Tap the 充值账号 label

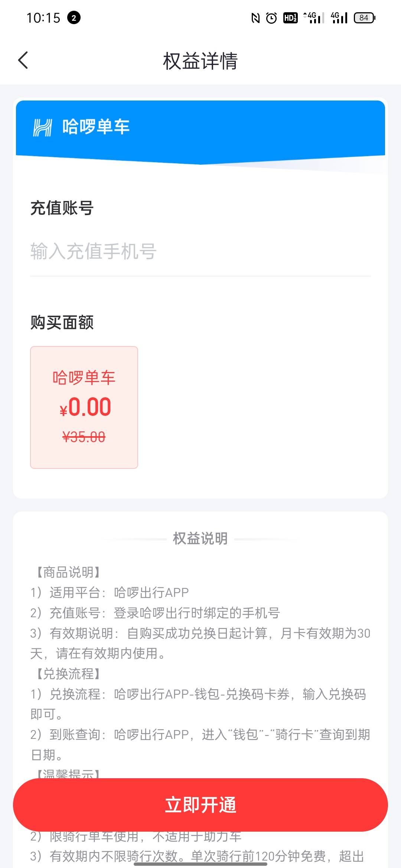(x=62, y=208)
